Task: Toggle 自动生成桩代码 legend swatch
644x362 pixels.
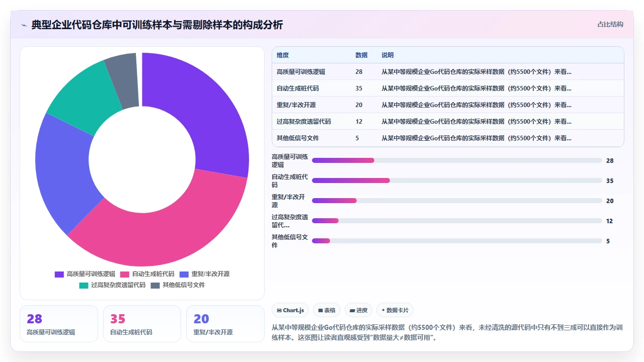Action: (125, 274)
